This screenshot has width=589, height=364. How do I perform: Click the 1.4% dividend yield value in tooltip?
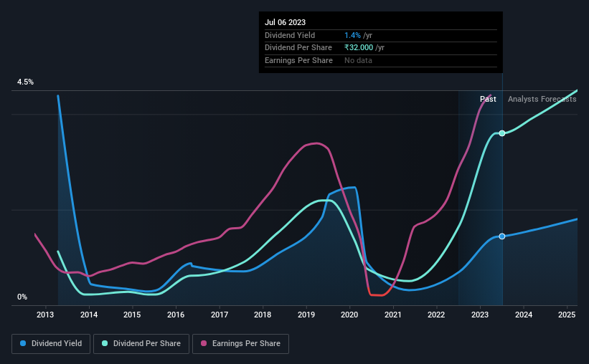pos(352,35)
